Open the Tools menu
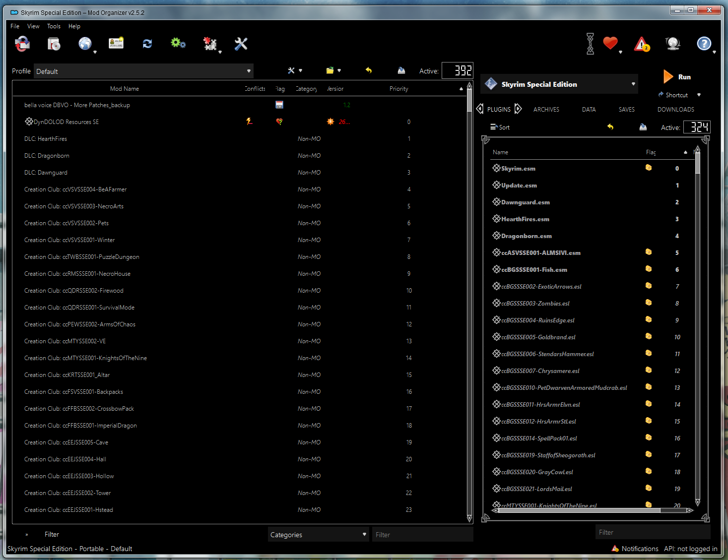728x560 pixels. pos(54,26)
